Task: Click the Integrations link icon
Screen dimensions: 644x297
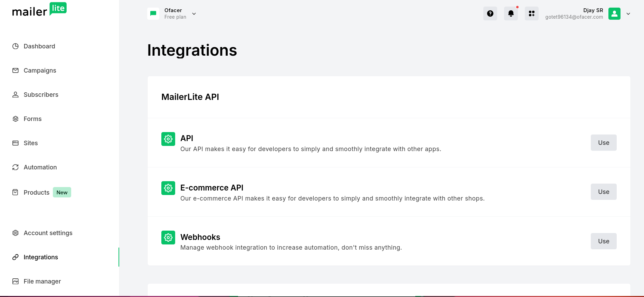Action: 16,257
